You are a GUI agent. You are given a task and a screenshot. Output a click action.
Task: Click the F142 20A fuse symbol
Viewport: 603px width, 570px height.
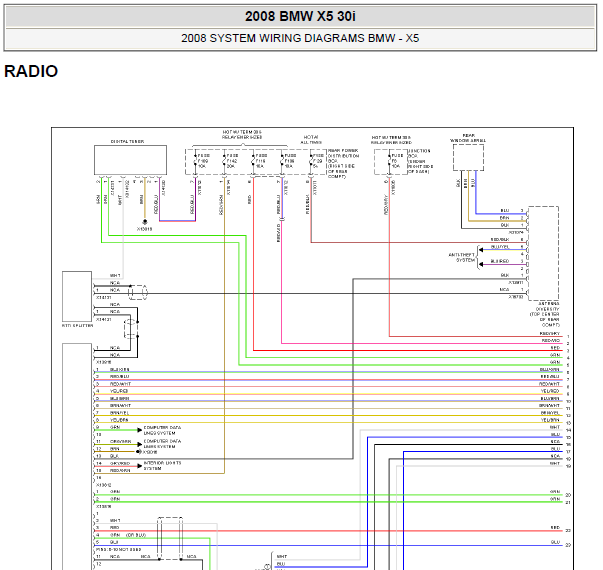[224, 161]
